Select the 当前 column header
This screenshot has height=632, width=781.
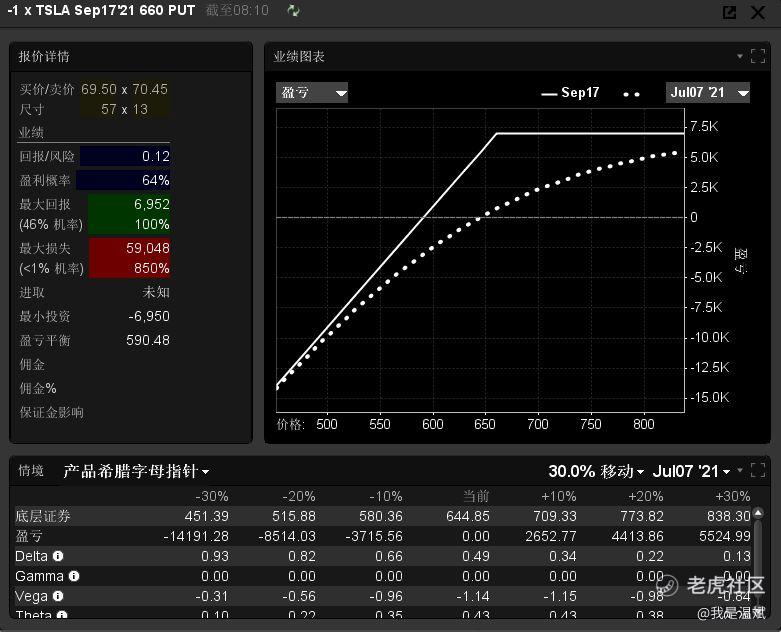pyautogui.click(x=476, y=496)
